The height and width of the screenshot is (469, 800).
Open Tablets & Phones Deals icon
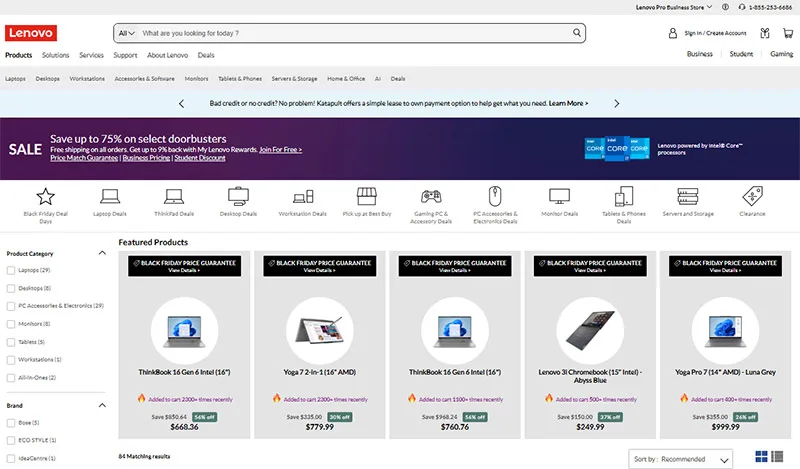pos(623,196)
